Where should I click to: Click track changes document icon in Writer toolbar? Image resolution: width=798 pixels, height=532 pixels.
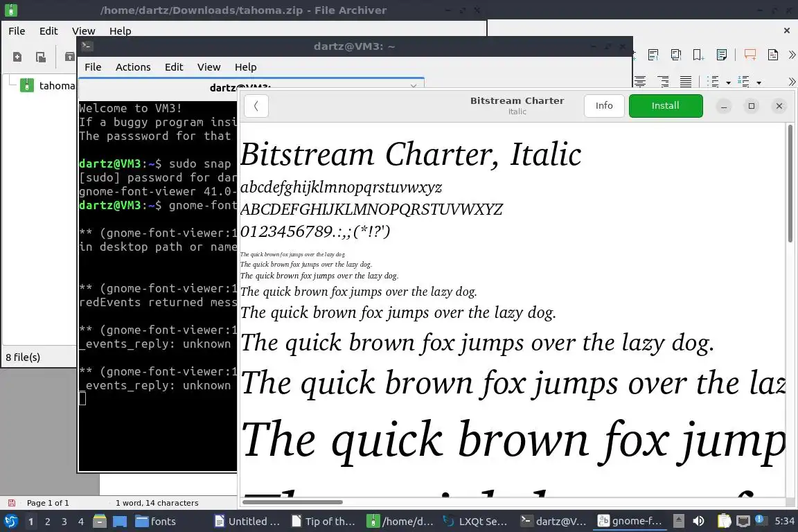(772, 55)
